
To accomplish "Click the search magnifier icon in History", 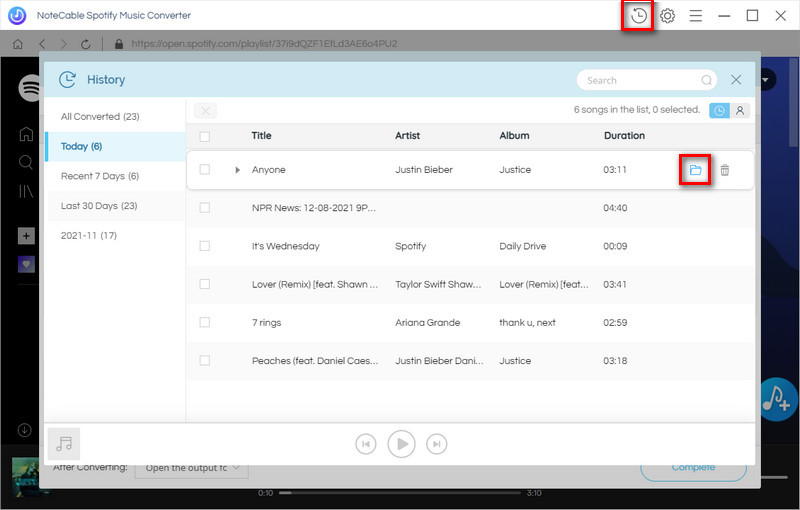I will [706, 80].
